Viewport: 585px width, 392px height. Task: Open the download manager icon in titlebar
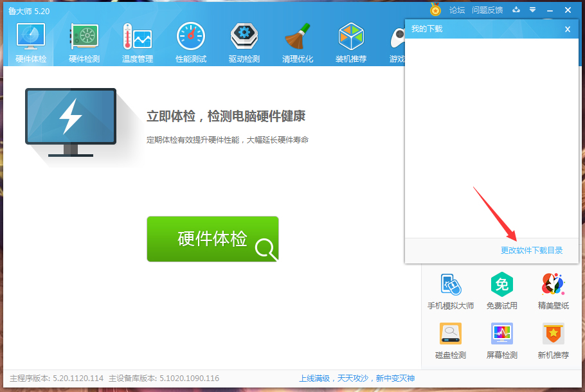516,10
